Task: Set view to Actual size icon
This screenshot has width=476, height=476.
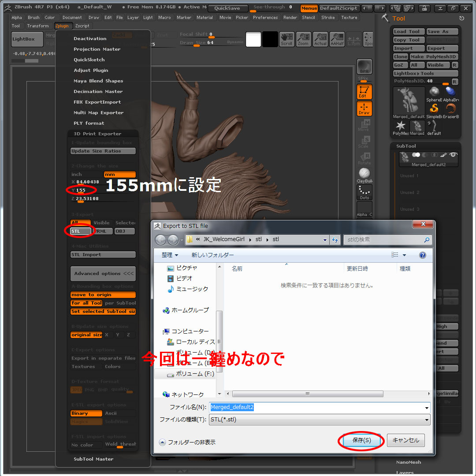Action: (320, 39)
